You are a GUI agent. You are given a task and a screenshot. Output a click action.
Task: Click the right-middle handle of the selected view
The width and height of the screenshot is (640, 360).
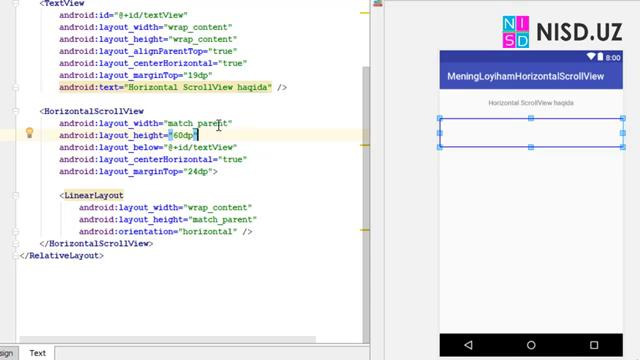622,133
